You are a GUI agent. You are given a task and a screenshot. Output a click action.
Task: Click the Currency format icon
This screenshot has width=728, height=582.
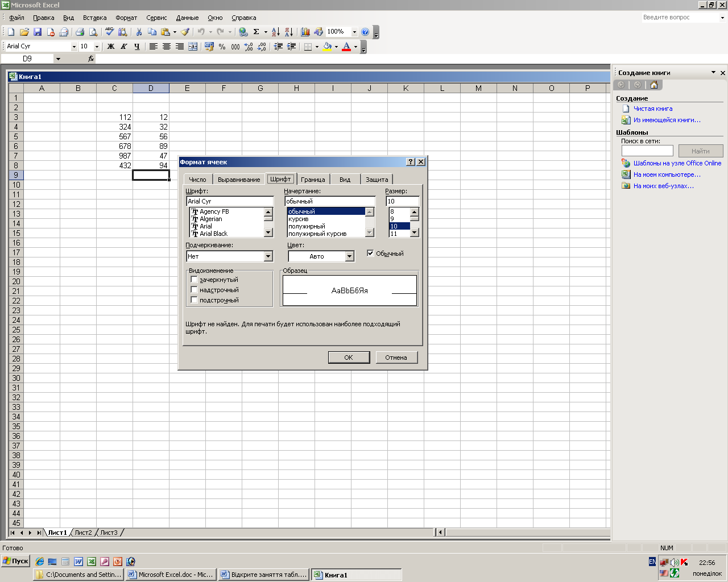(x=209, y=47)
